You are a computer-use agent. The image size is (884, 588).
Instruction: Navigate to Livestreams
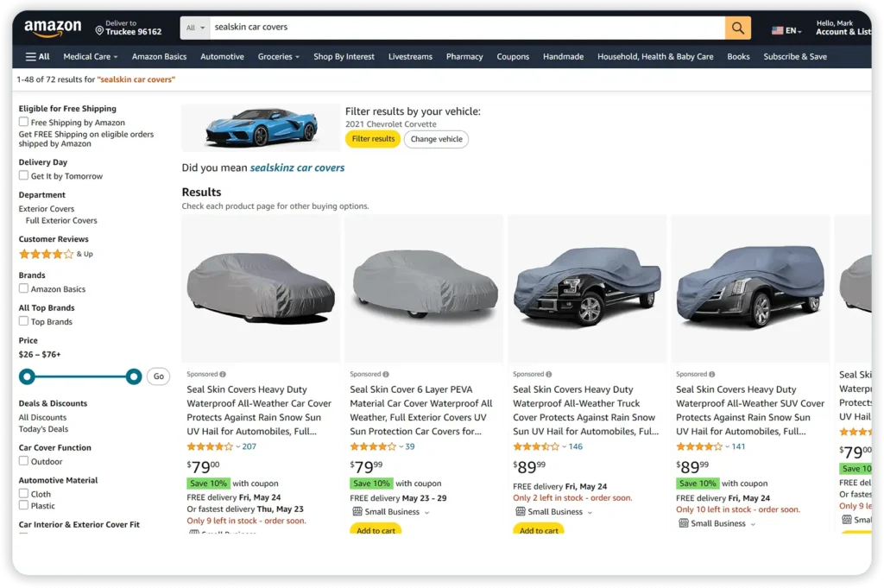pos(410,56)
